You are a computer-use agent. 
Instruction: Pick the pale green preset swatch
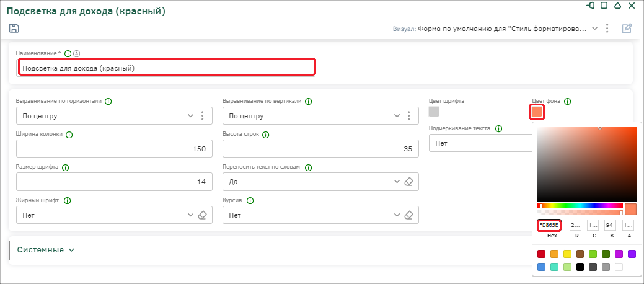pyautogui.click(x=567, y=267)
